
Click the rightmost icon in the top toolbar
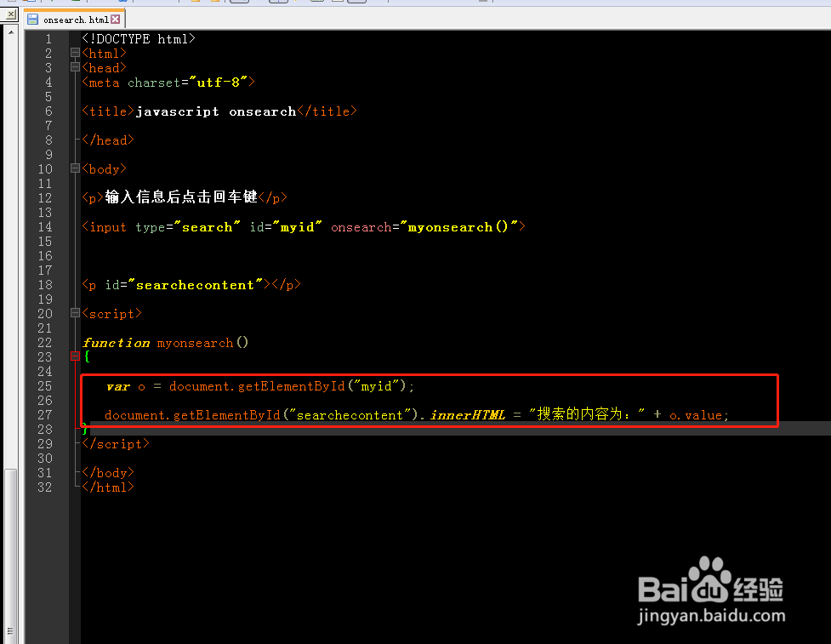coord(481,3)
